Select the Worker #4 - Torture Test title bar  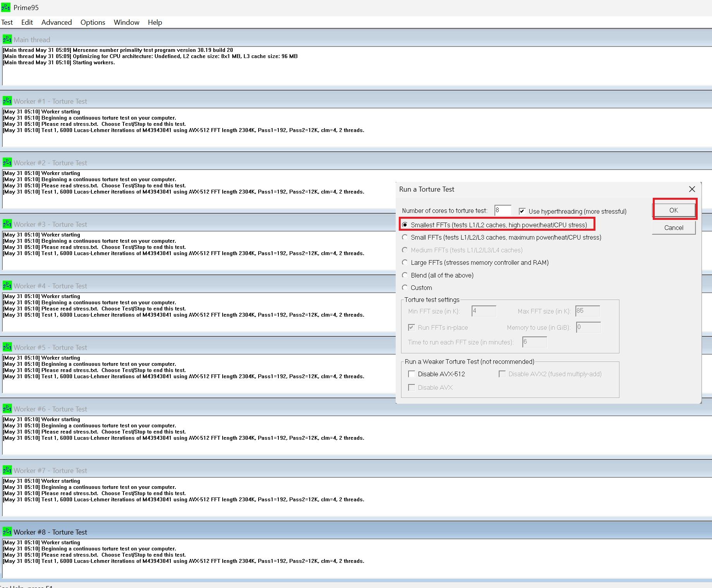click(197, 286)
